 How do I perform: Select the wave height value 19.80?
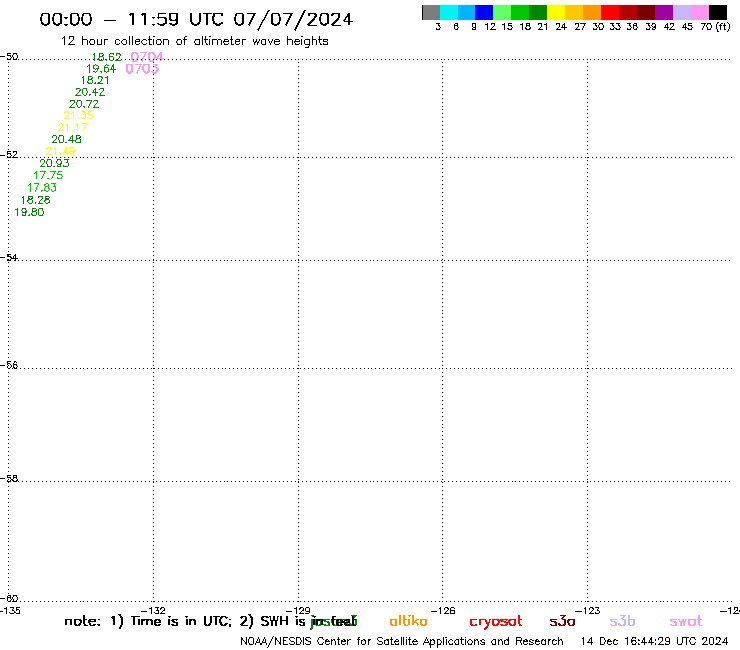(29, 212)
